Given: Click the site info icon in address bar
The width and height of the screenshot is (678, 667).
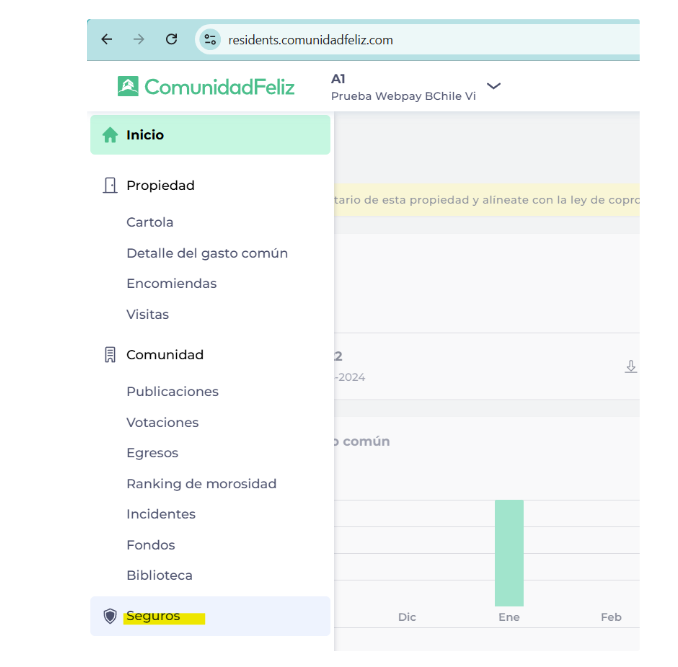Looking at the screenshot, I should (x=209, y=40).
